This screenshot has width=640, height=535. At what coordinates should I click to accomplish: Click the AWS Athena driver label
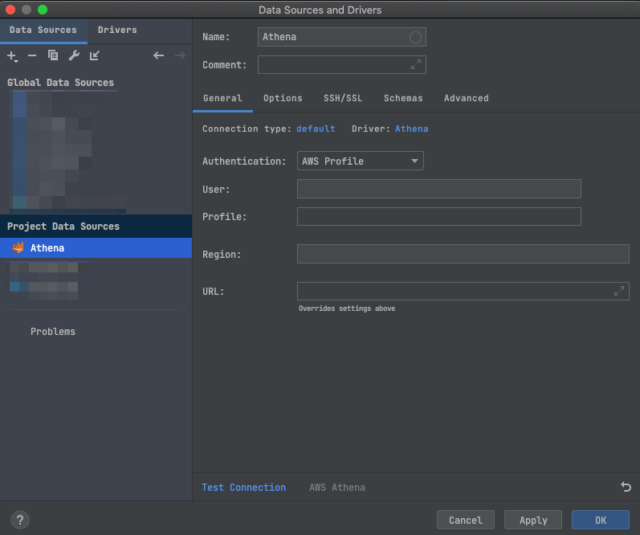pos(337,487)
